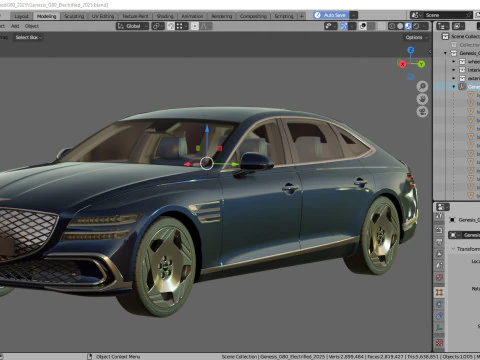The width and height of the screenshot is (480, 360).
Task: Click the red X arrow of move gizmo
Action: tap(187, 164)
